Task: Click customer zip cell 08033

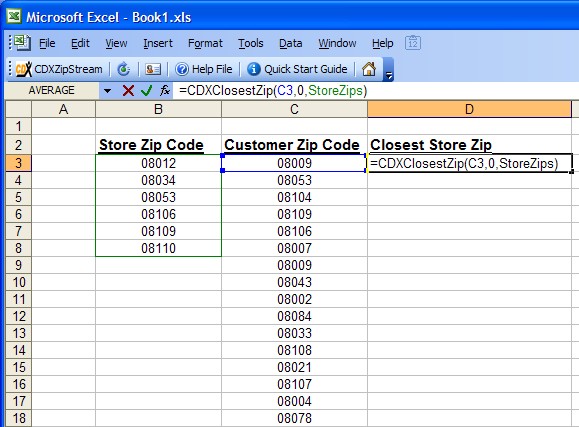Action: pos(294,333)
